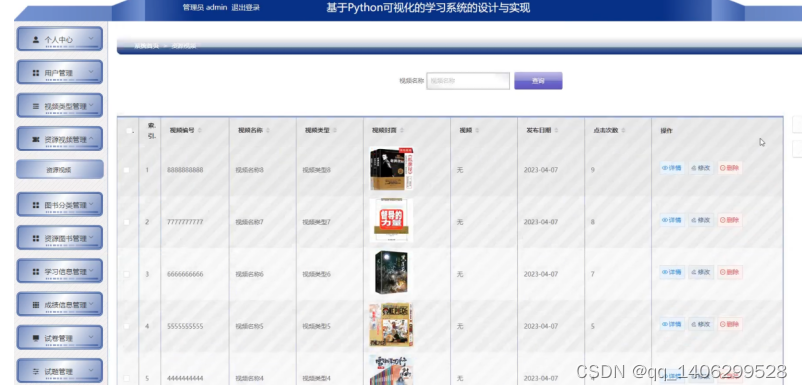This screenshot has width=802, height=391.
Task: Expand the 图书分类管理 chevron
Action: click(x=91, y=204)
